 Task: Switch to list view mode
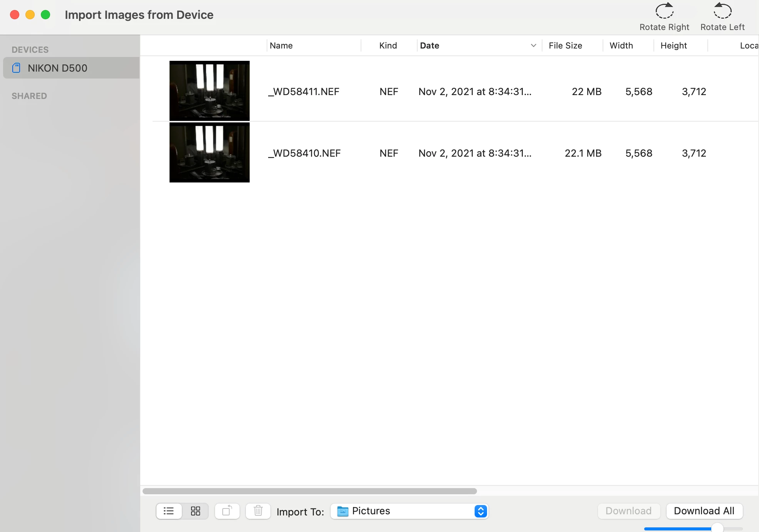[169, 511]
